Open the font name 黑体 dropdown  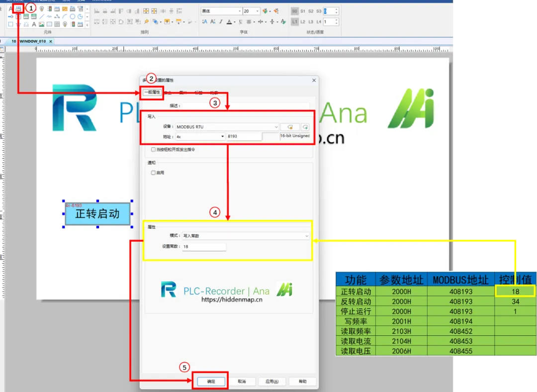(x=239, y=11)
